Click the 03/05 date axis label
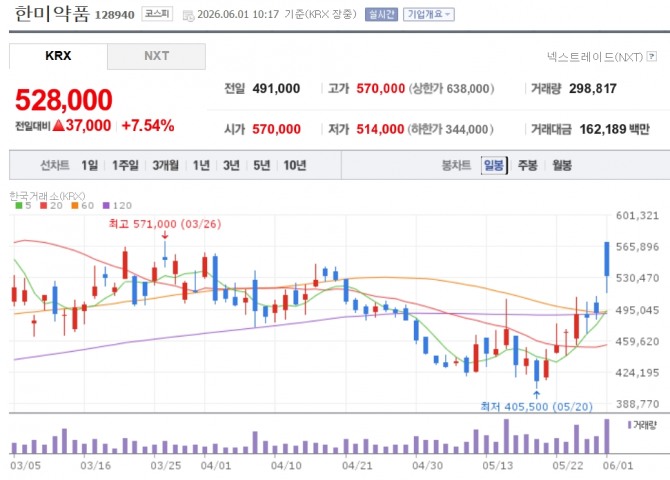670x480 pixels. (x=25, y=465)
